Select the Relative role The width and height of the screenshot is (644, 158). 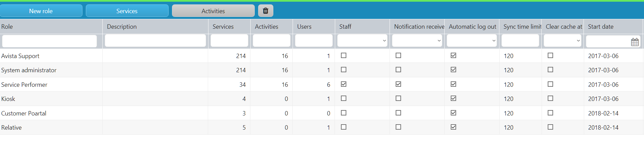[11, 128]
